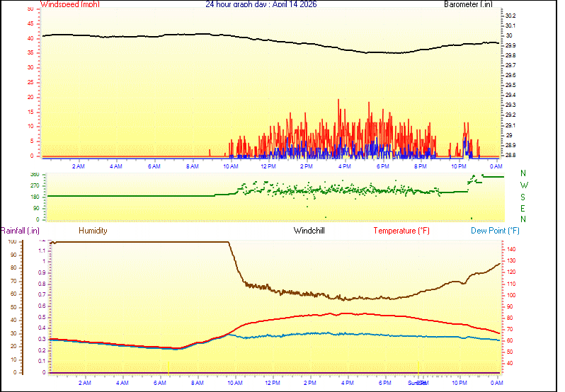Click 0 AM on the windspeed time axis

[496, 166]
